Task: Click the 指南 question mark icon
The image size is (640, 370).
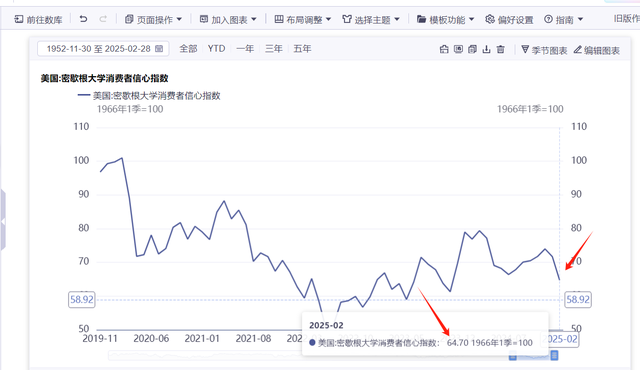Action: pyautogui.click(x=549, y=19)
